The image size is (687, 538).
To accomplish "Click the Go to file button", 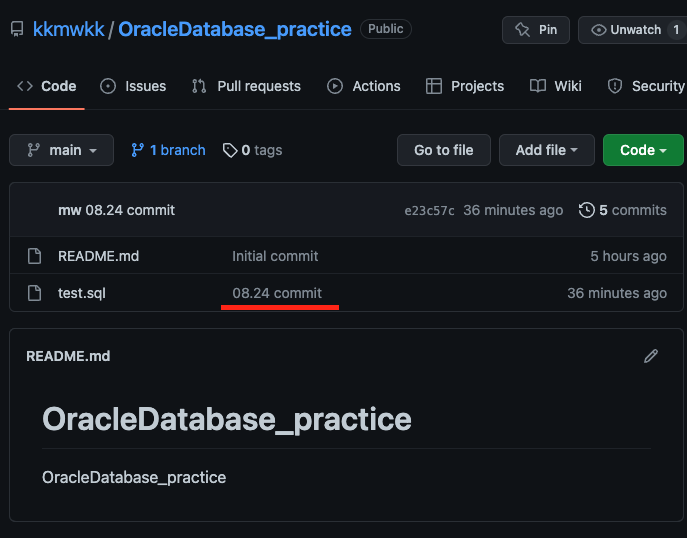I will point(443,150).
